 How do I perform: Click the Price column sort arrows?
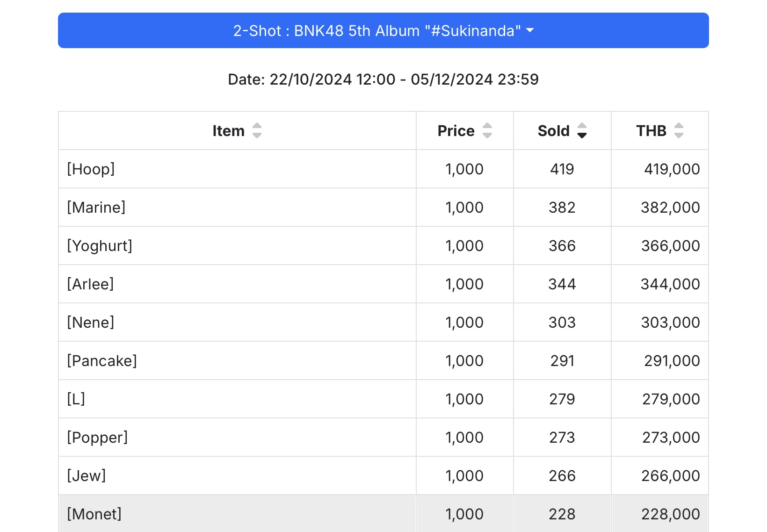click(487, 130)
